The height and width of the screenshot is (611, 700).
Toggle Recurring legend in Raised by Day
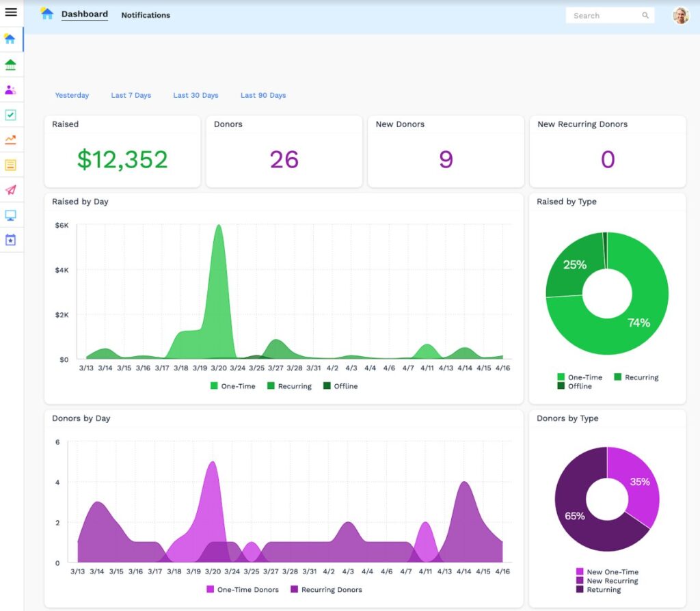pos(289,386)
